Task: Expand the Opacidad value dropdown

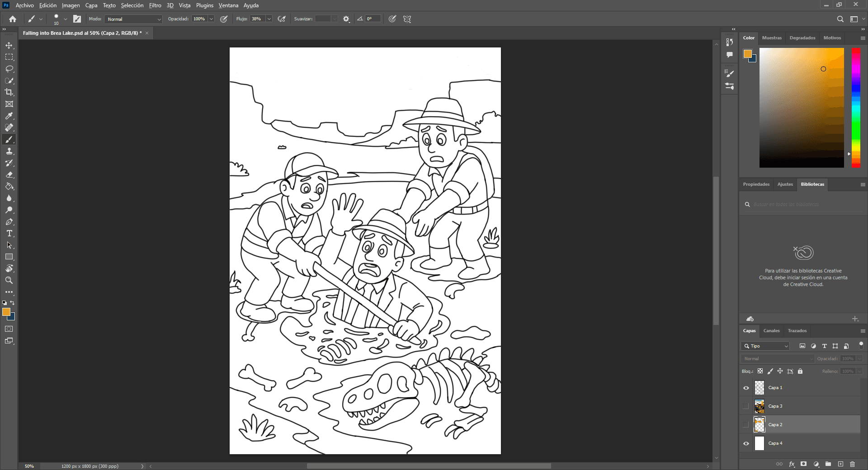Action: click(211, 19)
